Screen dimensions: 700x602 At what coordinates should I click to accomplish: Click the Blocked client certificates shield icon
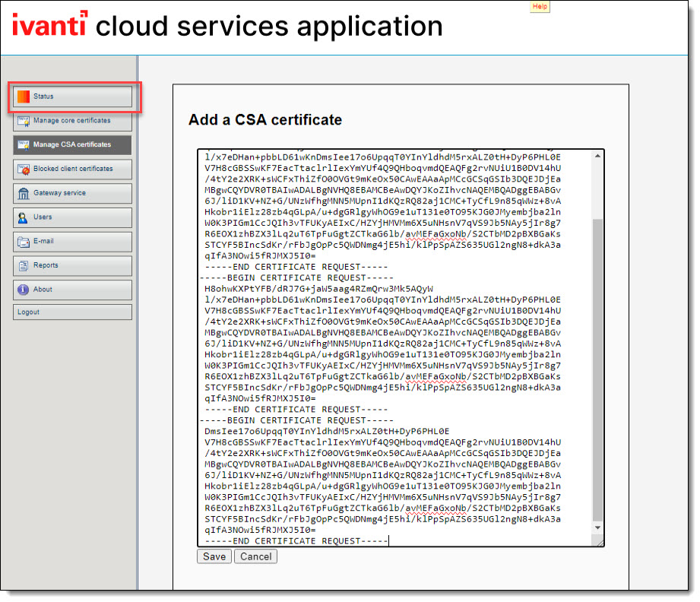tap(24, 169)
